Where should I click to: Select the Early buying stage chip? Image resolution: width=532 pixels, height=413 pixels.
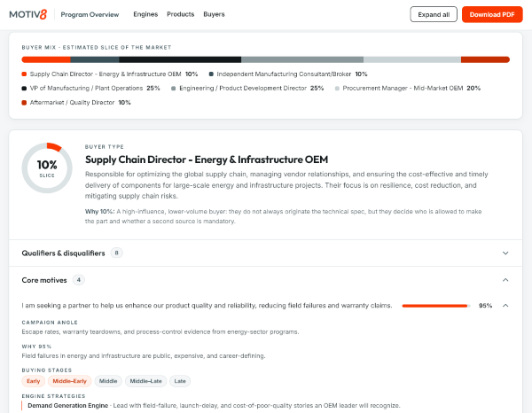pyautogui.click(x=34, y=381)
